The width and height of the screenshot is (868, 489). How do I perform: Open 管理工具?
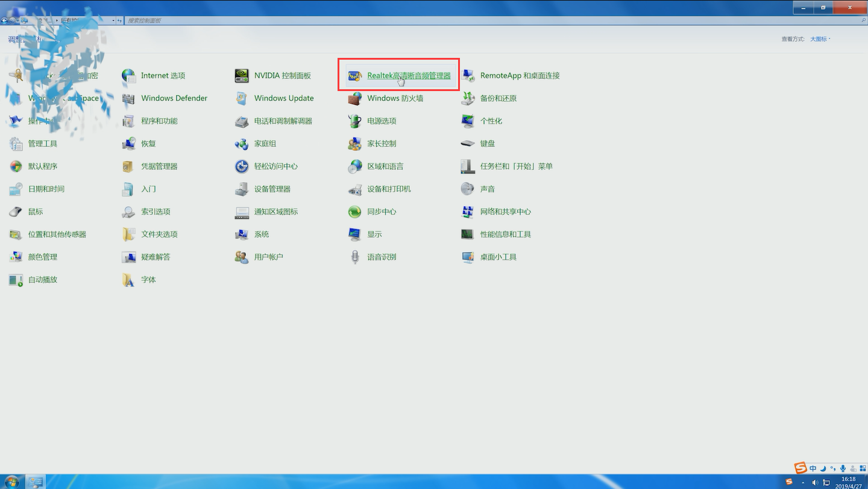tap(34, 144)
